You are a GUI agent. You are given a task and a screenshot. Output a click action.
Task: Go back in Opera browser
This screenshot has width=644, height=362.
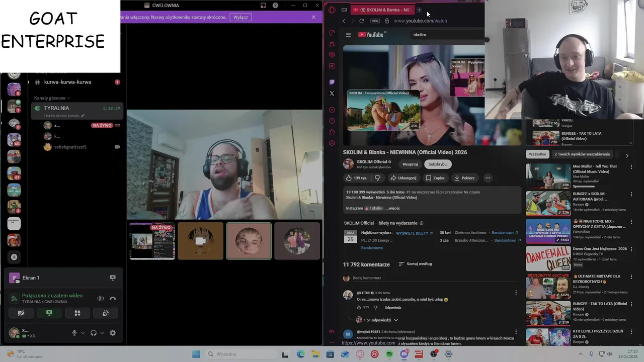pyautogui.click(x=344, y=21)
